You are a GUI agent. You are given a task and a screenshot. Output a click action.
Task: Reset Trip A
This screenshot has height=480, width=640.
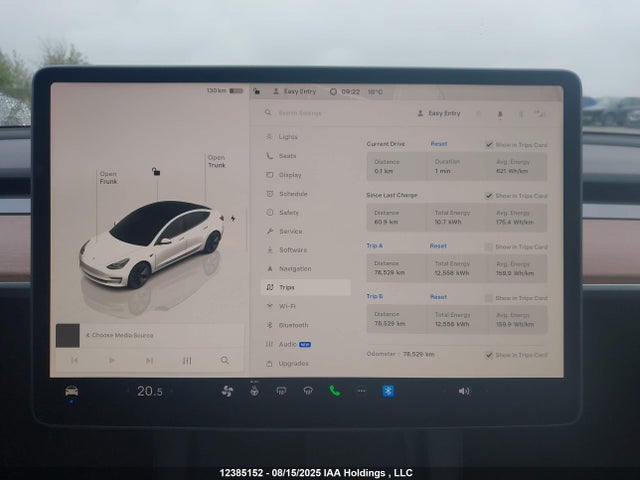pyautogui.click(x=438, y=246)
